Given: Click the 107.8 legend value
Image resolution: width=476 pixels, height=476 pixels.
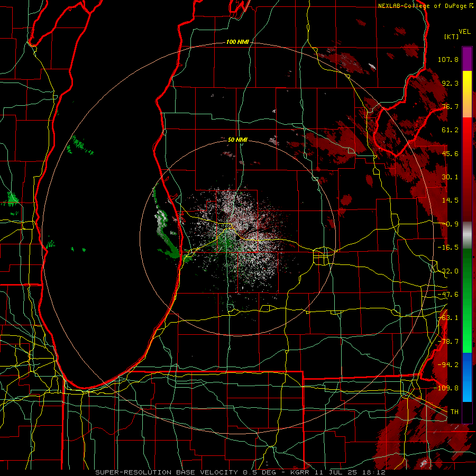Looking at the screenshot, I should [x=448, y=59].
